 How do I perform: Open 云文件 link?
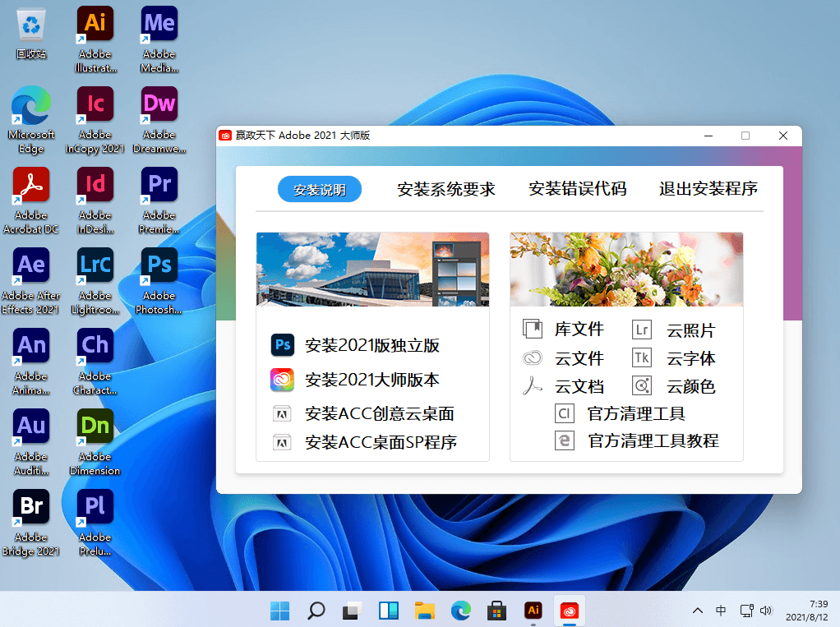click(x=579, y=358)
